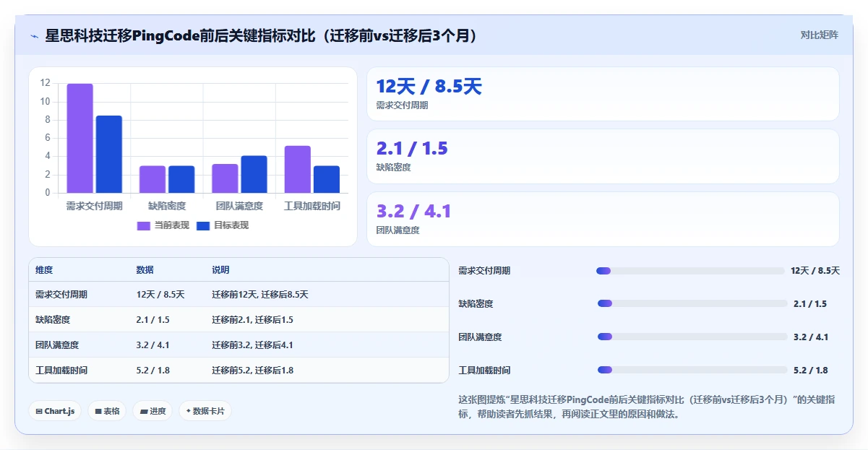The height and width of the screenshot is (450, 868).
Task: Click the 缺陷密度 label in the progress list
Action: pyautogui.click(x=476, y=304)
